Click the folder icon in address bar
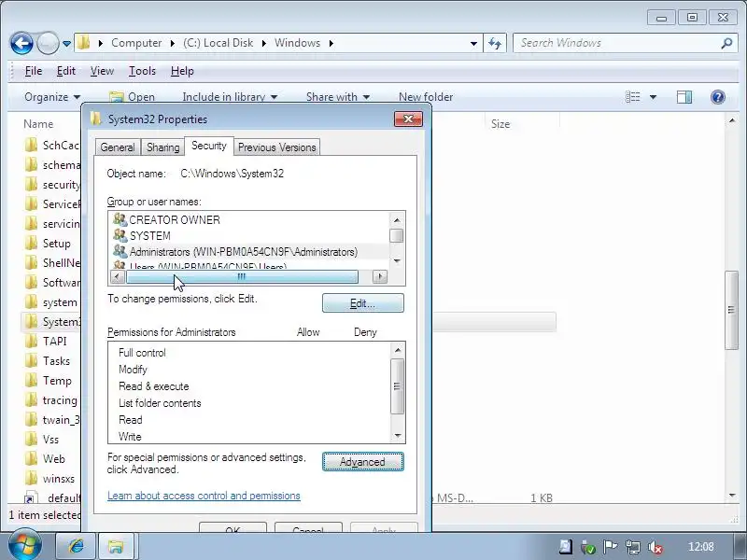This screenshot has height=560, width=747. (x=83, y=43)
